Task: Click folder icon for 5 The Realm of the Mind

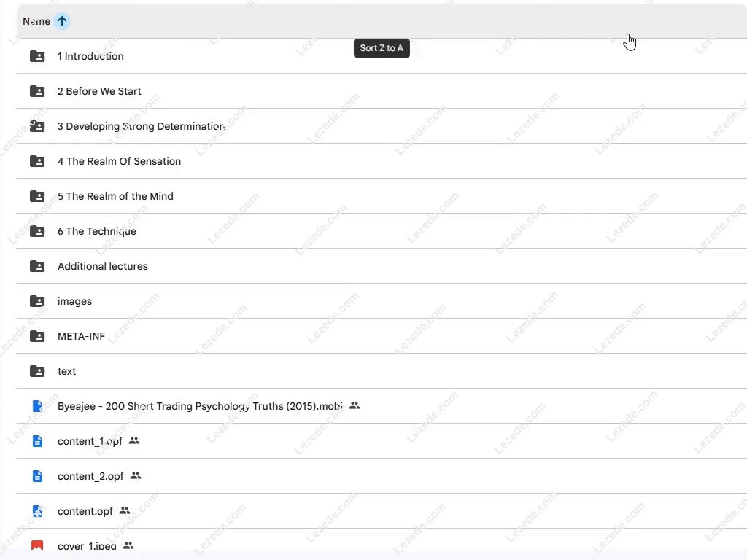Action: tap(37, 196)
